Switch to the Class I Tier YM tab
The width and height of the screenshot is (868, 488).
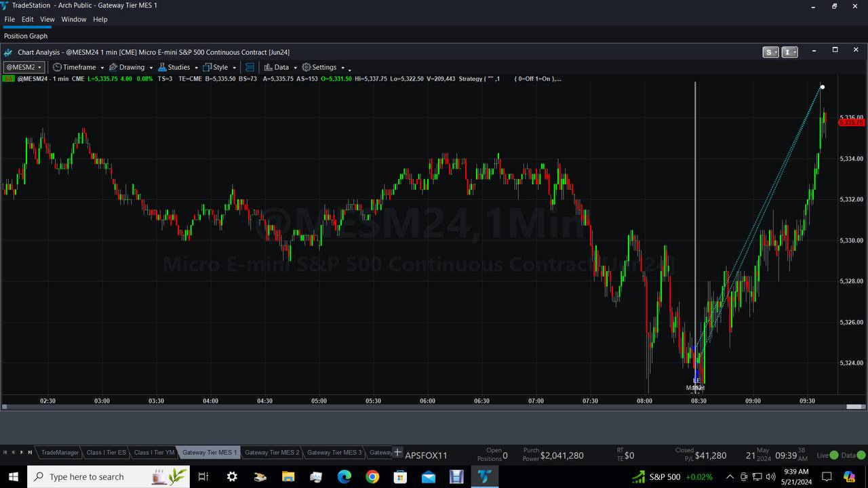tap(154, 453)
